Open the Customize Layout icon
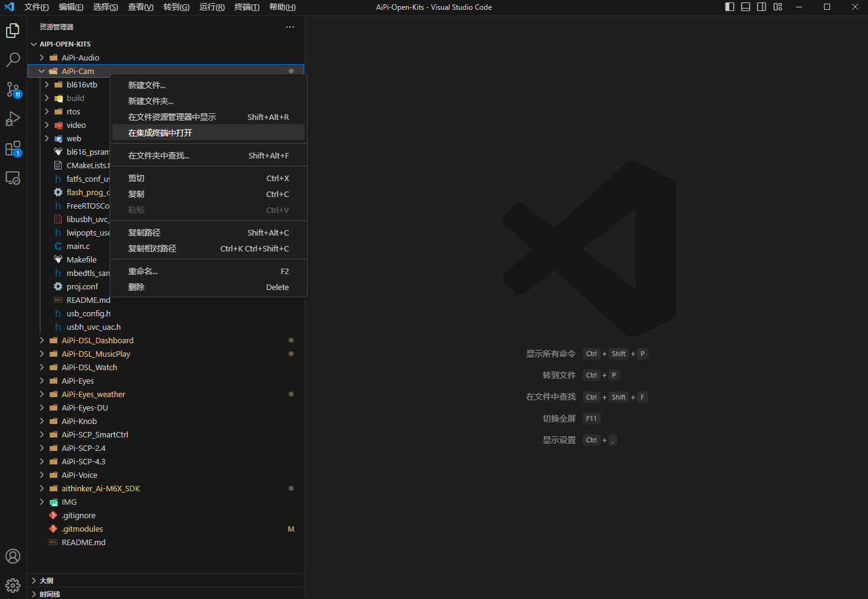This screenshot has width=868, height=599. click(x=777, y=7)
